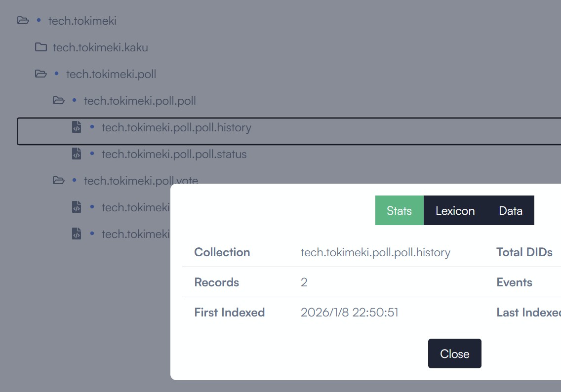Click the closed folder icon for tech.tokimeki.kaku
The height and width of the screenshot is (392, 561).
pos(40,47)
